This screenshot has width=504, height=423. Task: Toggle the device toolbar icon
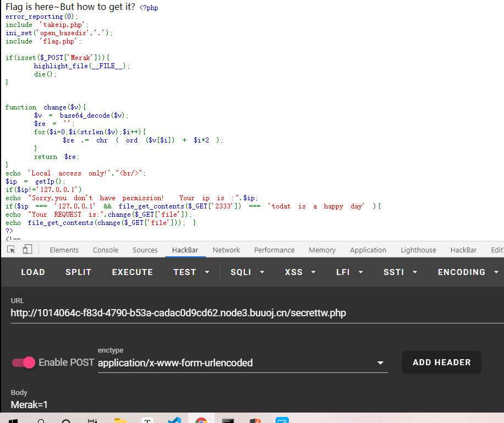click(x=28, y=250)
